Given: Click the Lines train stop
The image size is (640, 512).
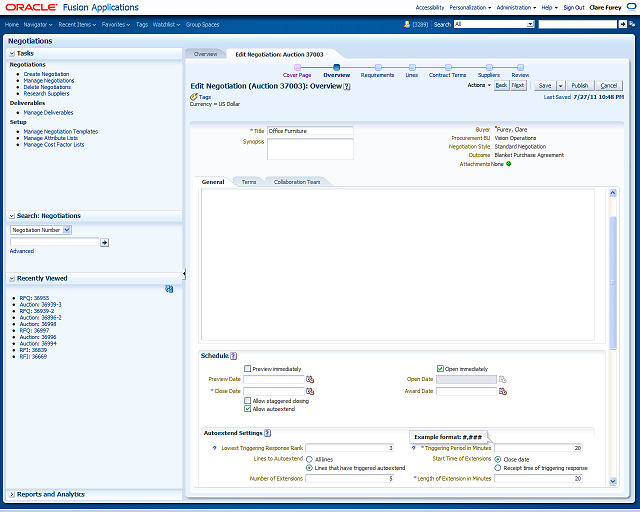Looking at the screenshot, I should (412, 67).
